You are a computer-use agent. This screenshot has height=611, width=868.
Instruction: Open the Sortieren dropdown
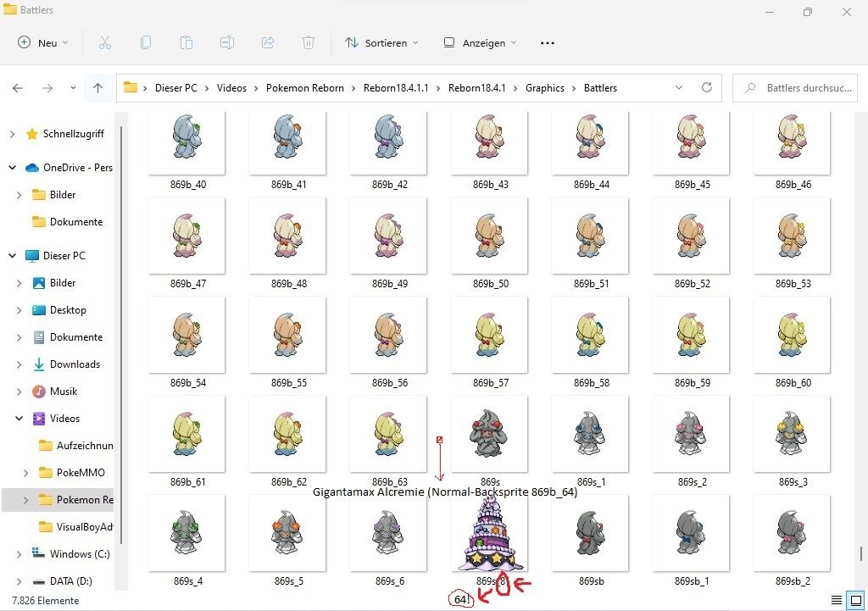tap(381, 42)
